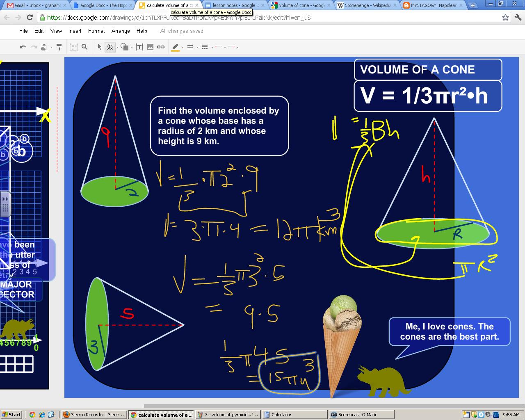Screen dimensions: 525x420
Task: Switch to the MYSTAGOGY Napoleon tab
Action: click(x=433, y=5)
